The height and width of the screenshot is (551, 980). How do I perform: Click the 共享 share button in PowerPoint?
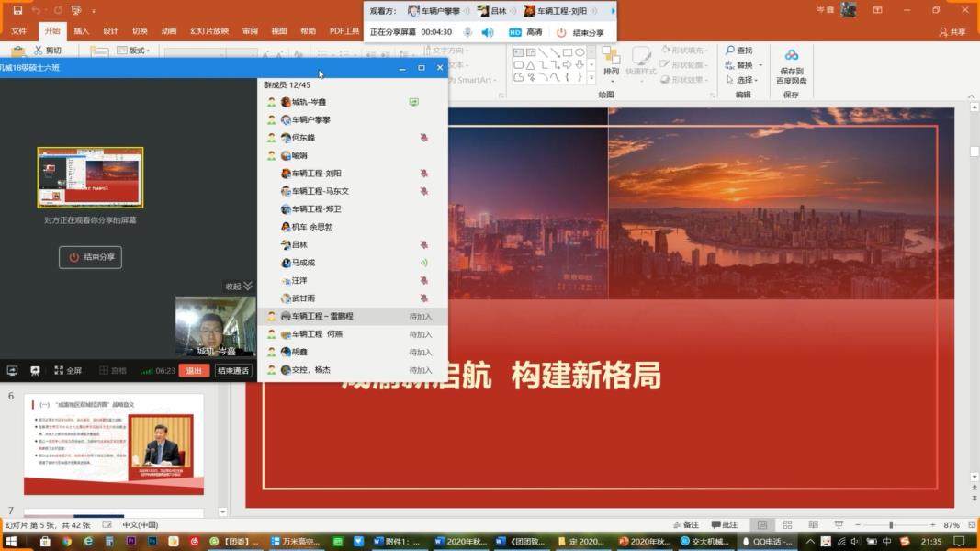click(x=952, y=31)
